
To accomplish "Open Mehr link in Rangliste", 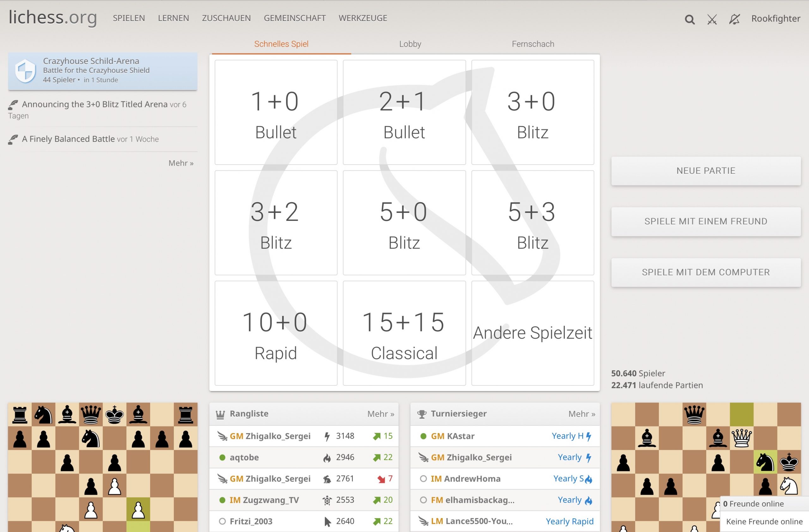I will tap(380, 414).
